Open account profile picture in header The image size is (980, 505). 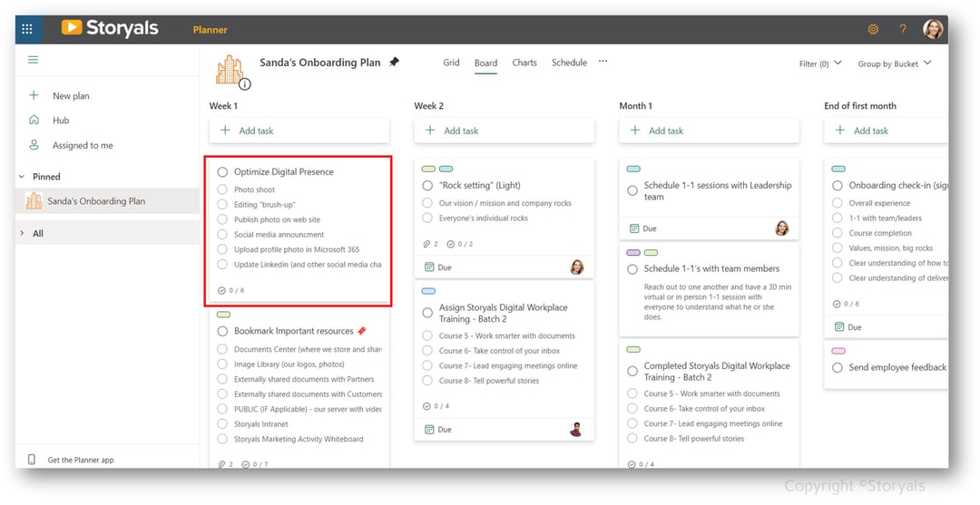933,29
